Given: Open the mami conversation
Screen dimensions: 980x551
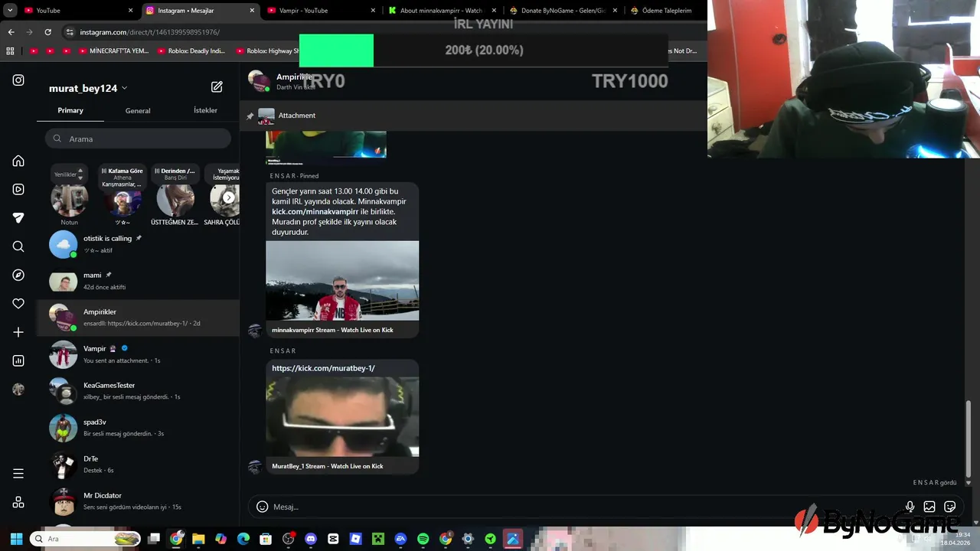Looking at the screenshot, I should pos(139,281).
